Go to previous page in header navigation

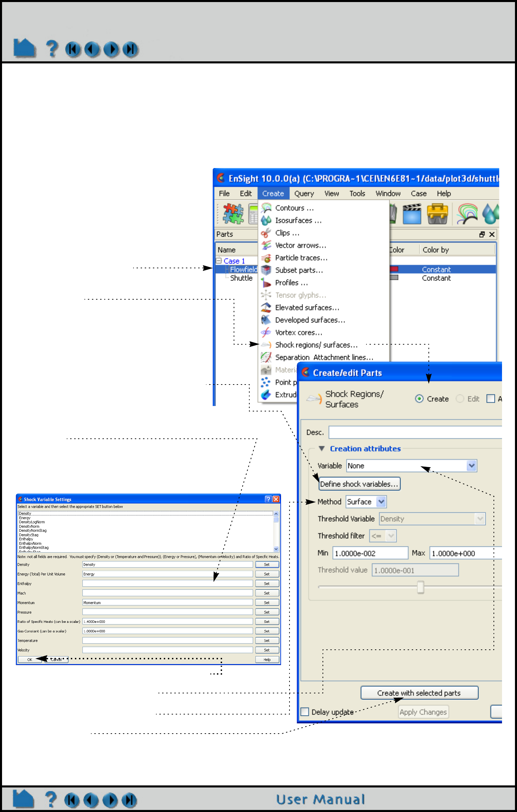click(92, 49)
